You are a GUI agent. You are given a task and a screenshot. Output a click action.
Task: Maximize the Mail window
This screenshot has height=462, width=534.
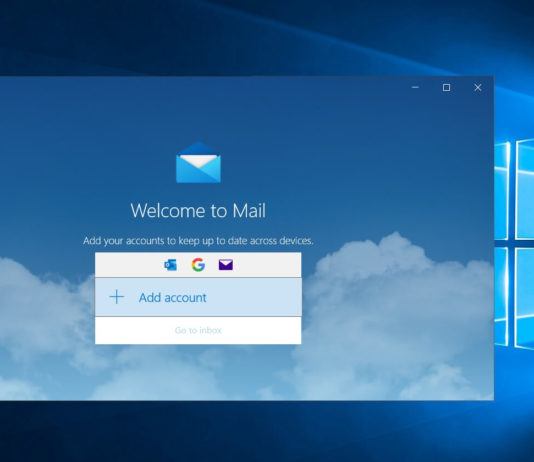[446, 87]
